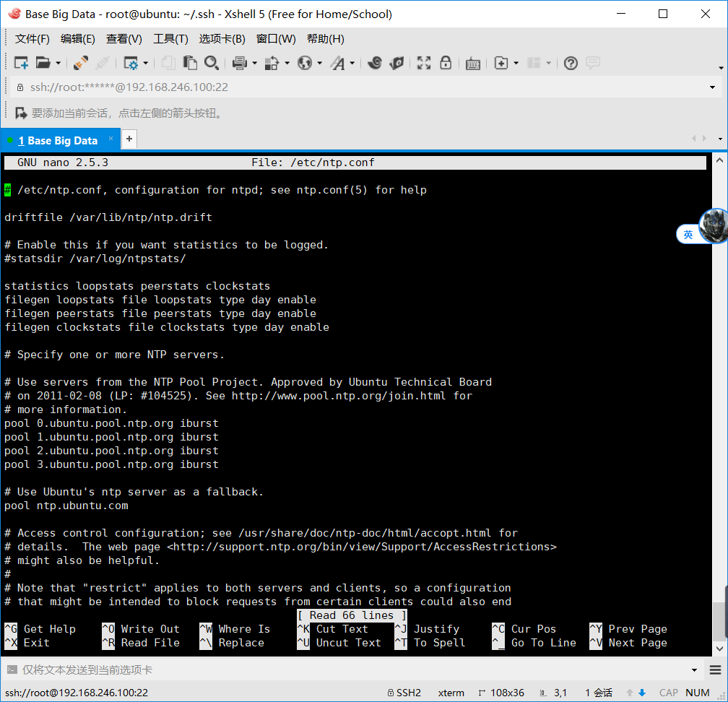Click the NUM indicator in status bar

698,693
